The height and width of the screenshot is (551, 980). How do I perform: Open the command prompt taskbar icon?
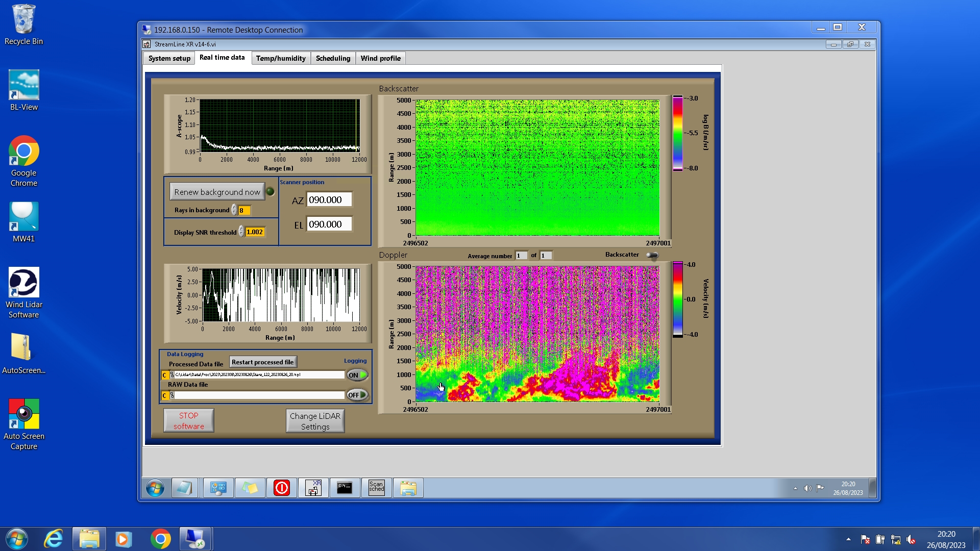[345, 488]
